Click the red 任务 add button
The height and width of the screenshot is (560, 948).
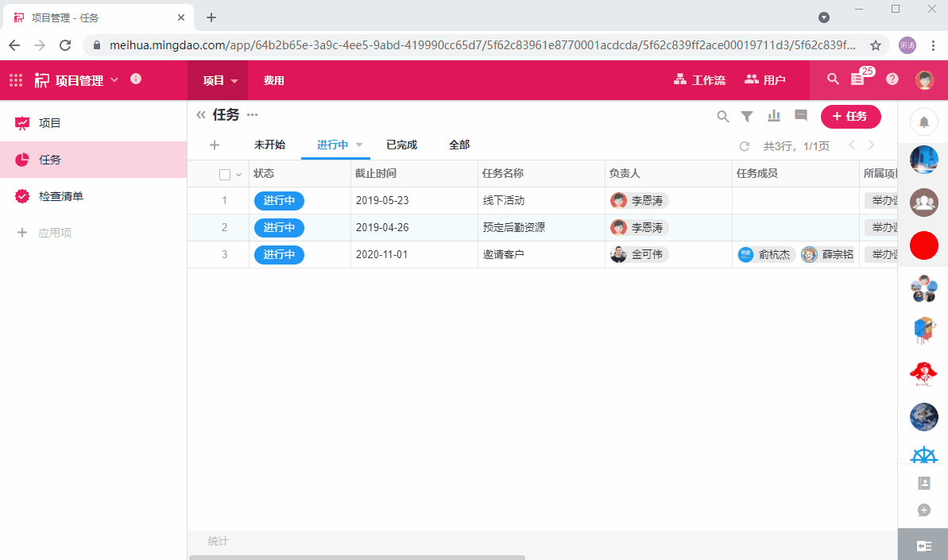tap(850, 117)
